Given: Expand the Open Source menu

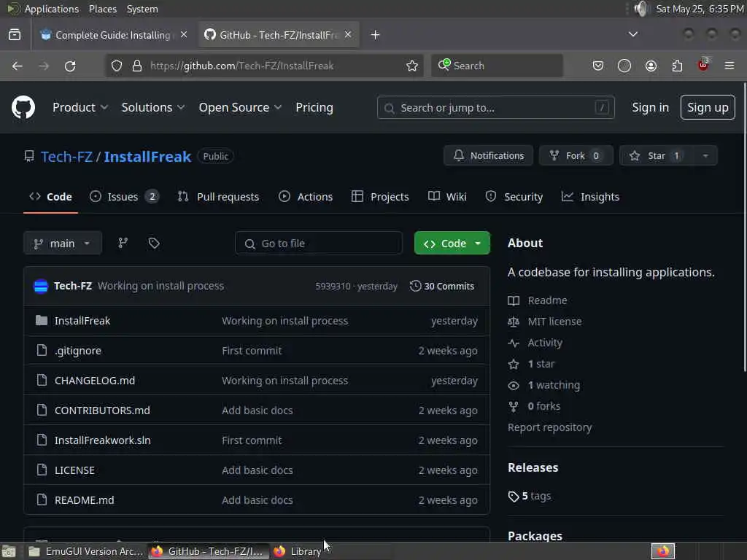Looking at the screenshot, I should (240, 108).
